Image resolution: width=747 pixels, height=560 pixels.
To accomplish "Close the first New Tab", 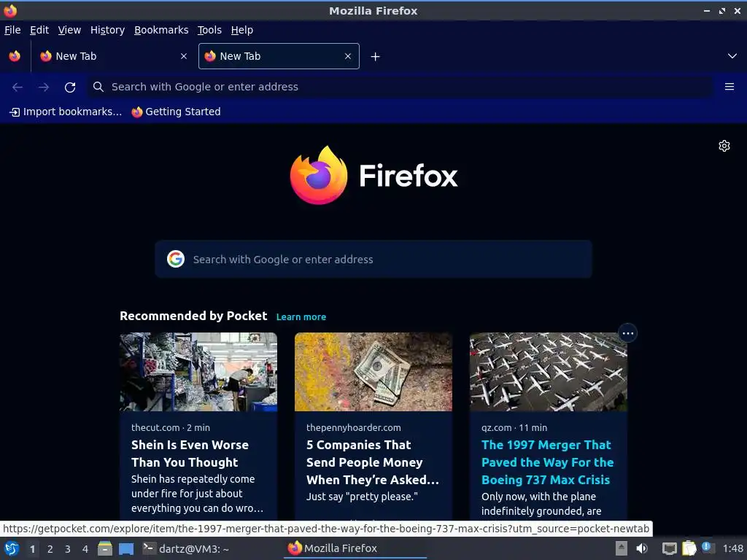I will [184, 56].
